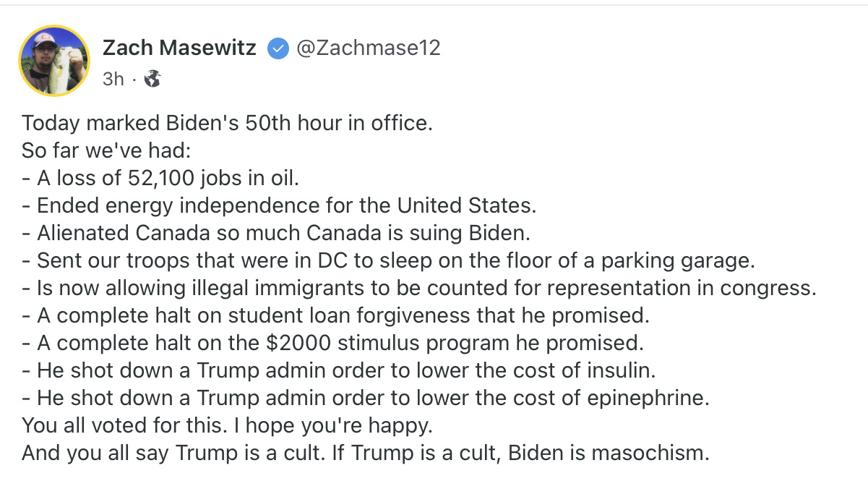Viewport: 868px width, 489px height.
Task: Open the post via the 3h timestamp
Action: (x=113, y=79)
